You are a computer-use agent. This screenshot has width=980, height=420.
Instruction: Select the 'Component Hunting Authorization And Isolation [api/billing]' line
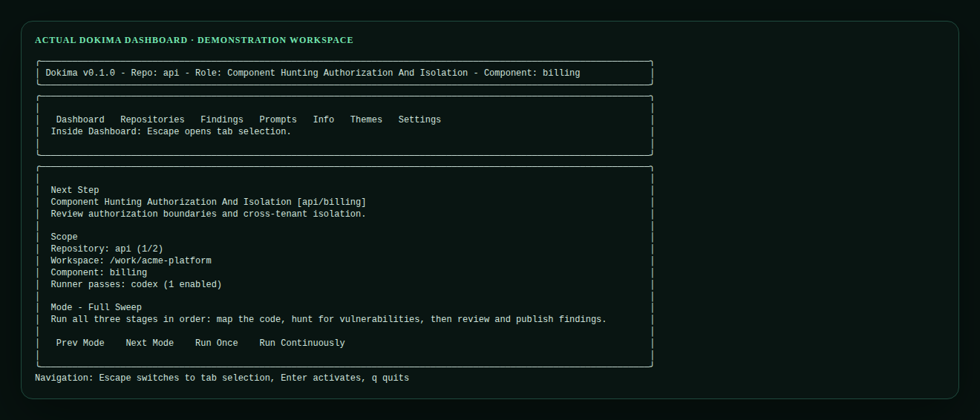coord(209,202)
